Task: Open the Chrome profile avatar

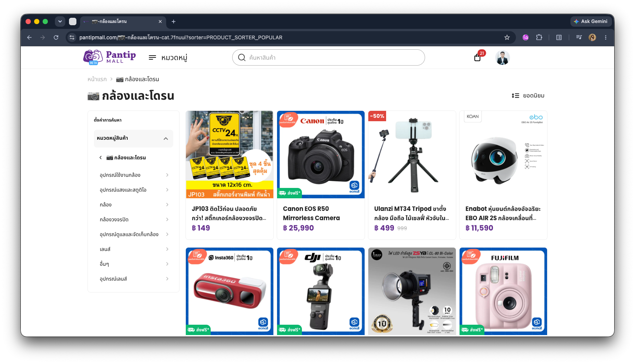Action: [592, 37]
